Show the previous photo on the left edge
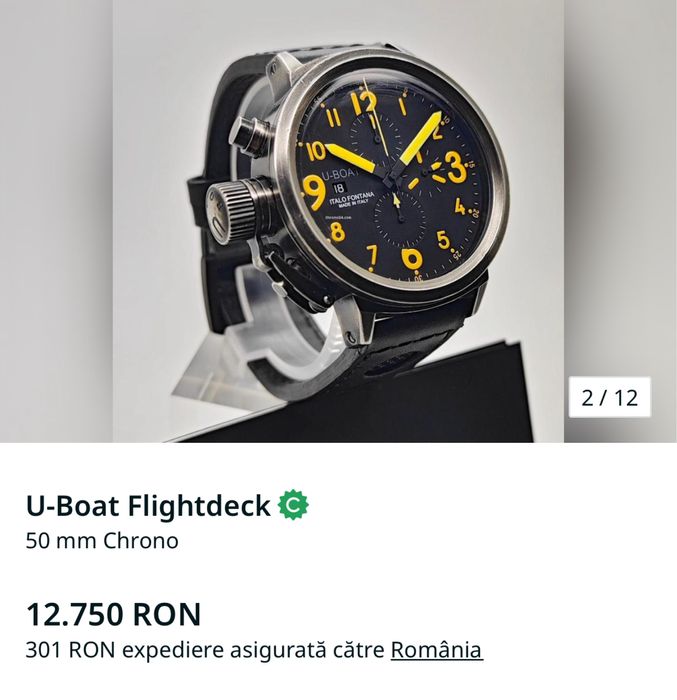Screen dimensions: 677x700 pyautogui.click(x=55, y=220)
